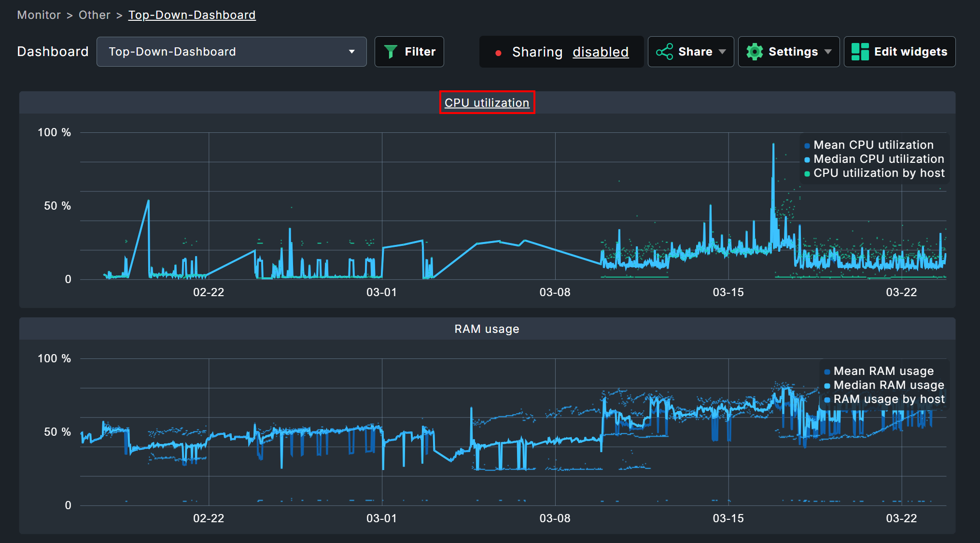
Task: Expand the Settings dropdown arrow
Action: [x=828, y=52]
